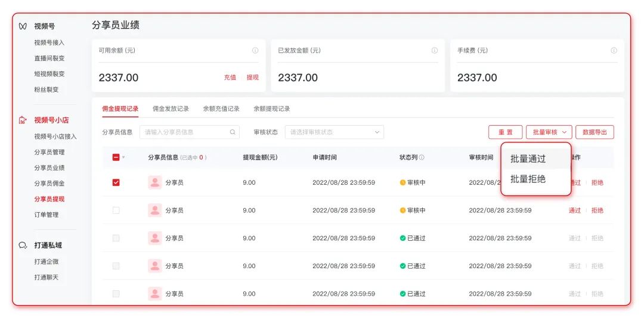Click the red 充值 link
The image size is (644, 320).
tap(230, 77)
